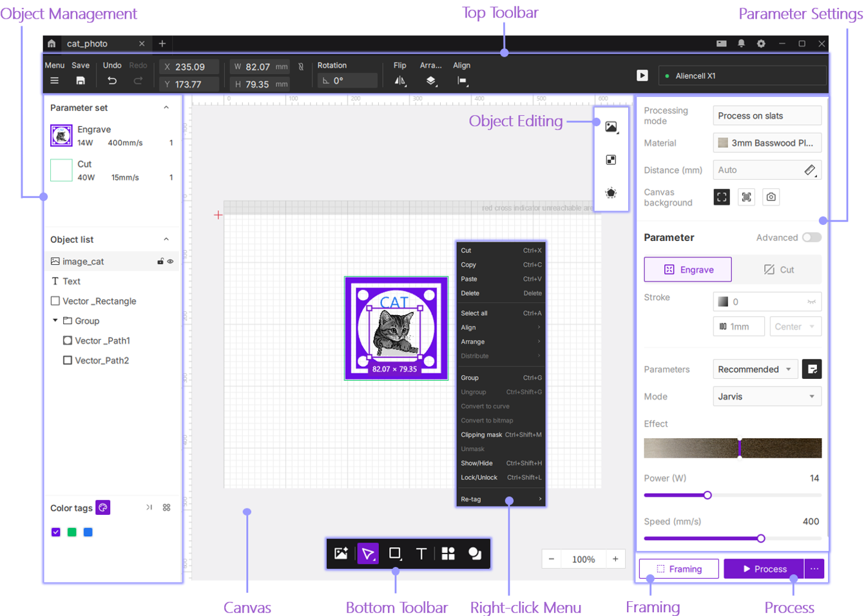Screen dimensions: 866x616
Task: Click the Undo arrow icon
Action: point(112,81)
